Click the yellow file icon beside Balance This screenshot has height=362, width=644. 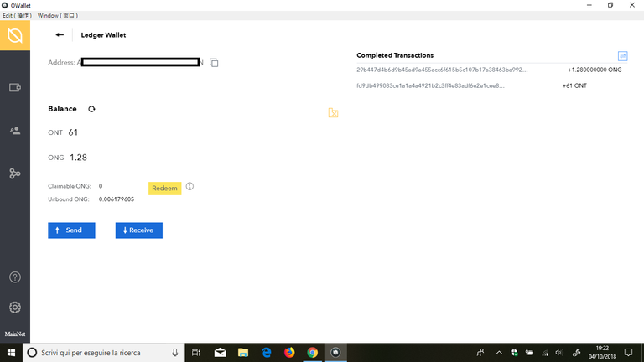point(333,112)
